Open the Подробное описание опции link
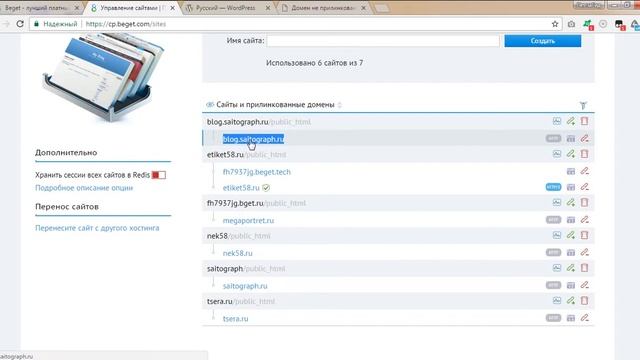 pyautogui.click(x=84, y=188)
